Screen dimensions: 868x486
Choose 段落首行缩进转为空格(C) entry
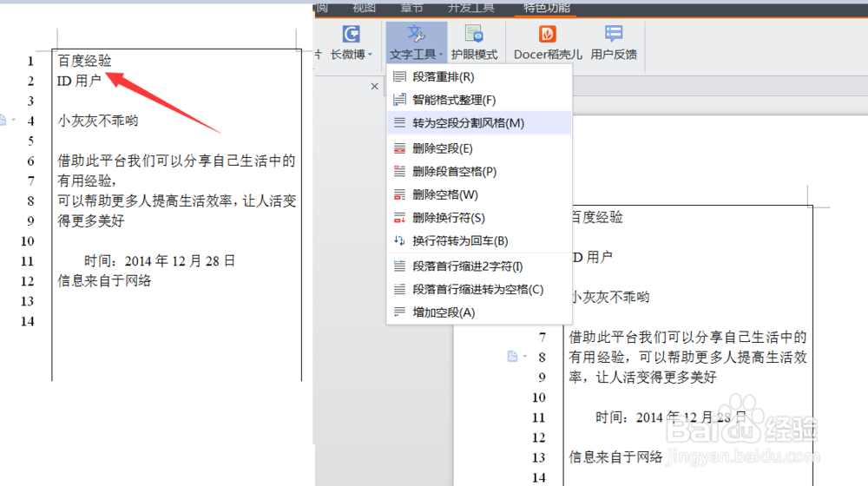coord(479,290)
